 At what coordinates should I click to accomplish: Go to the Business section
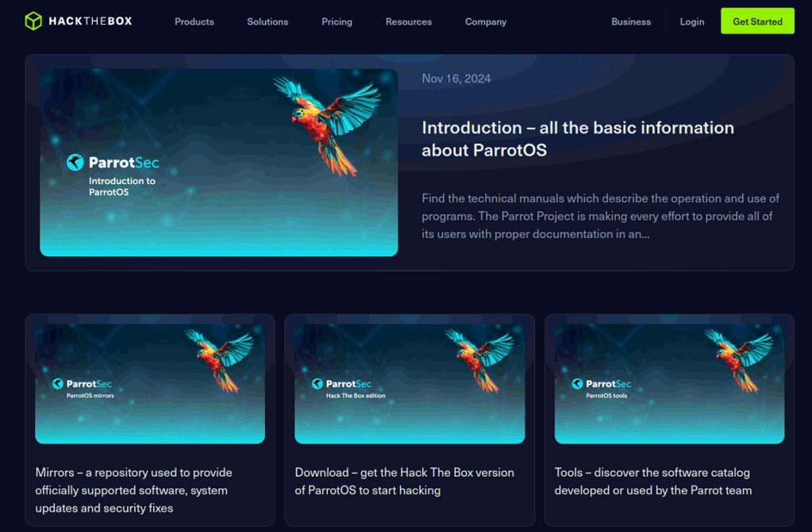(631, 21)
